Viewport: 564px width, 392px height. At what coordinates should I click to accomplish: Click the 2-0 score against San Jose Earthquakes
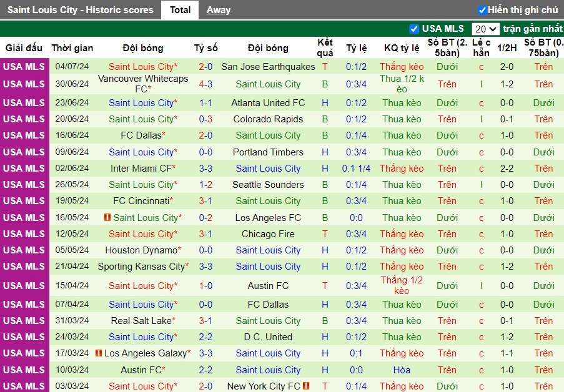pos(205,67)
